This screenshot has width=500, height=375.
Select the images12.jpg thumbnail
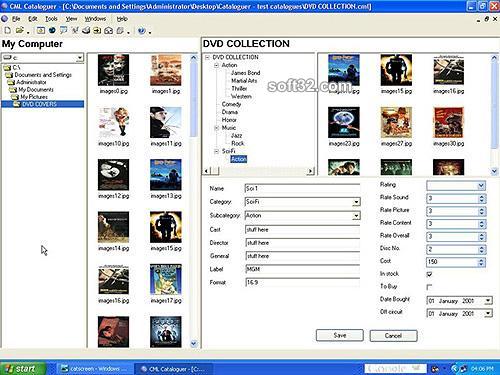coord(113,179)
